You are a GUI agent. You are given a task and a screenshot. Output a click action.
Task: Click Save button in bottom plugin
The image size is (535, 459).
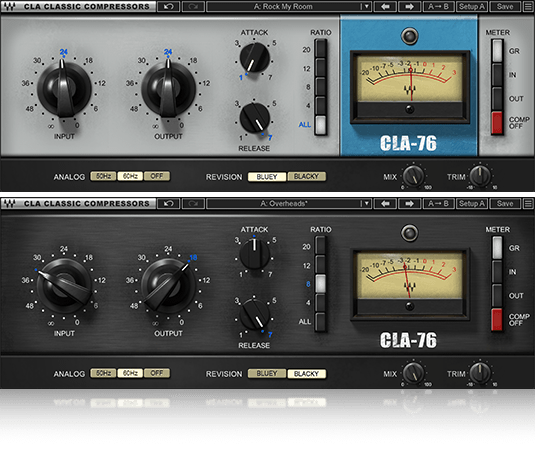(505, 204)
